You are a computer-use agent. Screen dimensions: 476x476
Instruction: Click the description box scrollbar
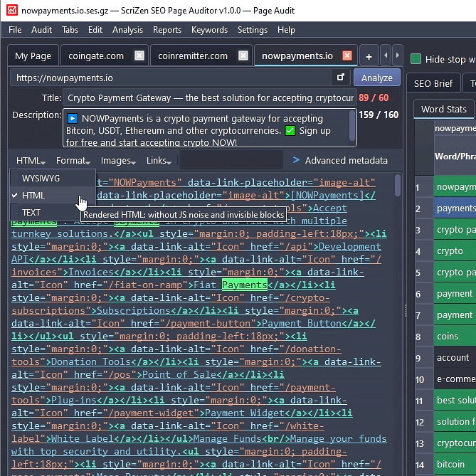tap(352, 126)
